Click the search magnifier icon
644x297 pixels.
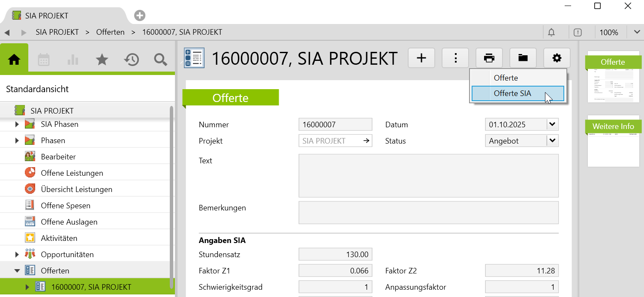coord(160,60)
